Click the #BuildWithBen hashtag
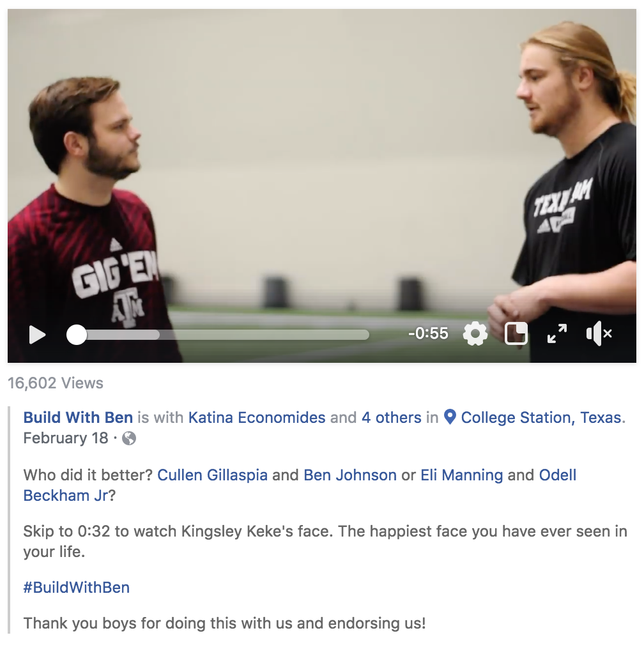644x649 pixels. [x=77, y=587]
